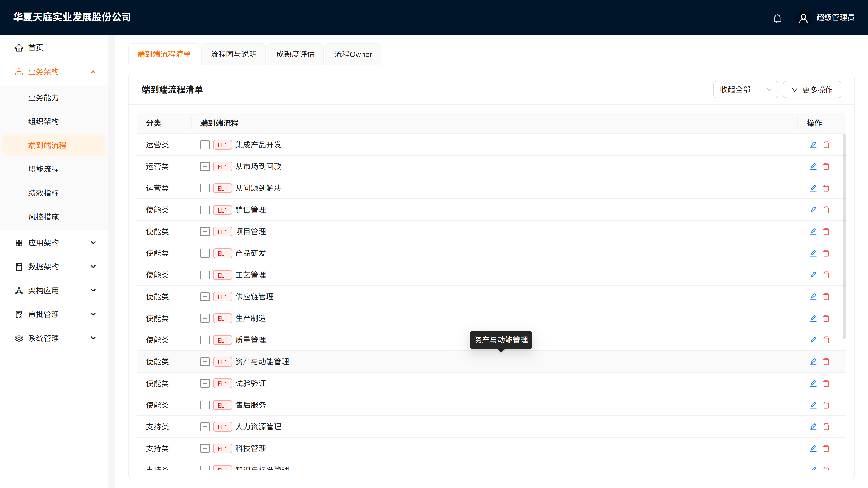The width and height of the screenshot is (868, 488).
Task: Open the 更多操作 button menu
Action: pos(812,89)
